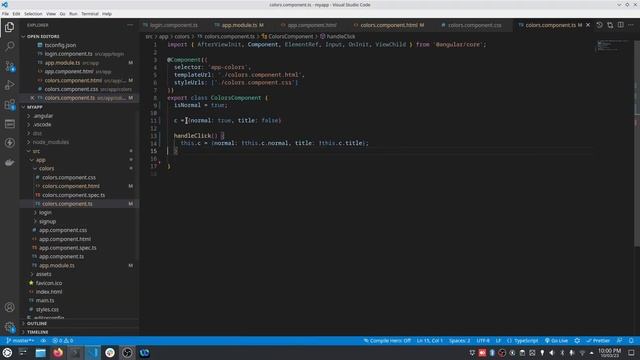The height and width of the screenshot is (360, 640).
Task: Open Source Control view in activity bar
Action: [9, 66]
